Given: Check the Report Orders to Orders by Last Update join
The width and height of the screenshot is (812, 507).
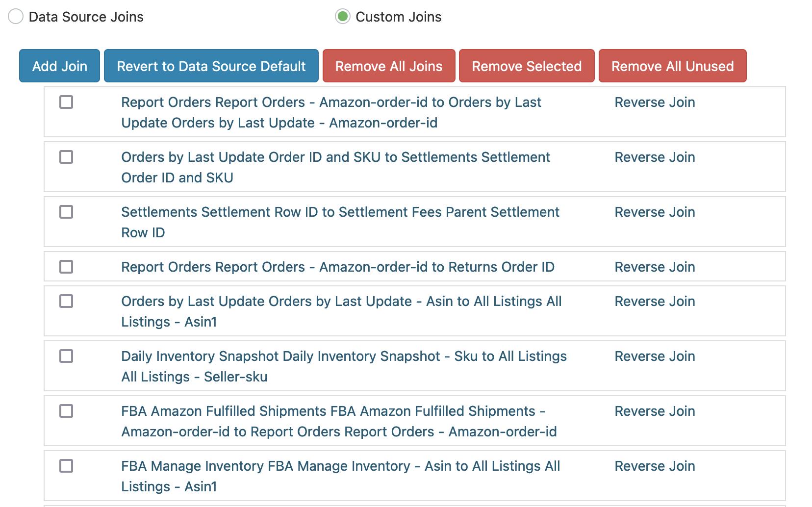Looking at the screenshot, I should pyautogui.click(x=66, y=102).
